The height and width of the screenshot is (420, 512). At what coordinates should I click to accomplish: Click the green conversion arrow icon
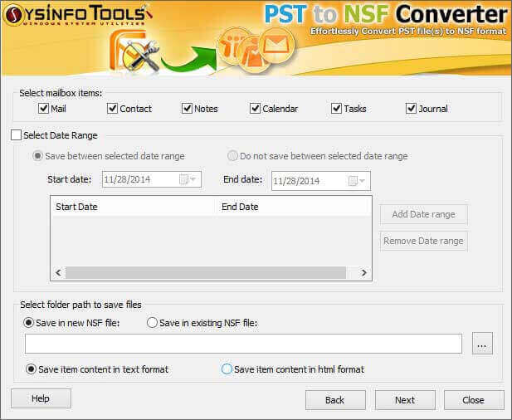coord(189,59)
